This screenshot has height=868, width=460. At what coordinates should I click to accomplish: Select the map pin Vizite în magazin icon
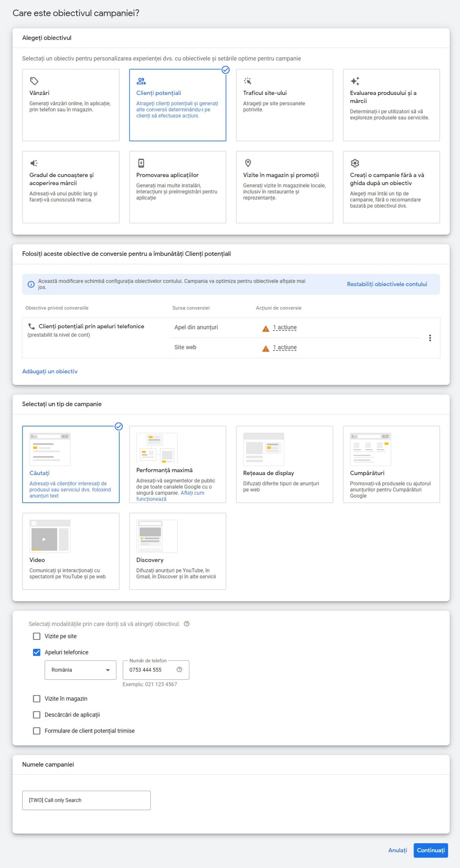tap(248, 163)
